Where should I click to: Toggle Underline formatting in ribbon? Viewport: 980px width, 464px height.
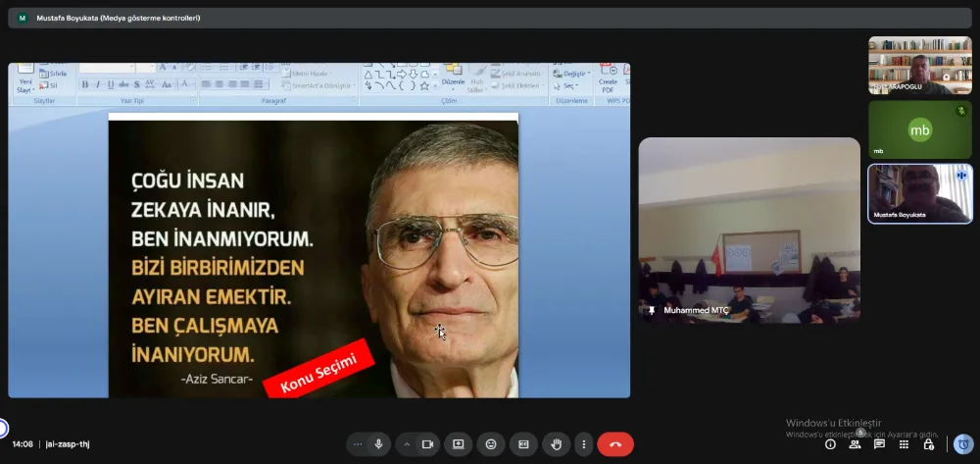tap(111, 84)
